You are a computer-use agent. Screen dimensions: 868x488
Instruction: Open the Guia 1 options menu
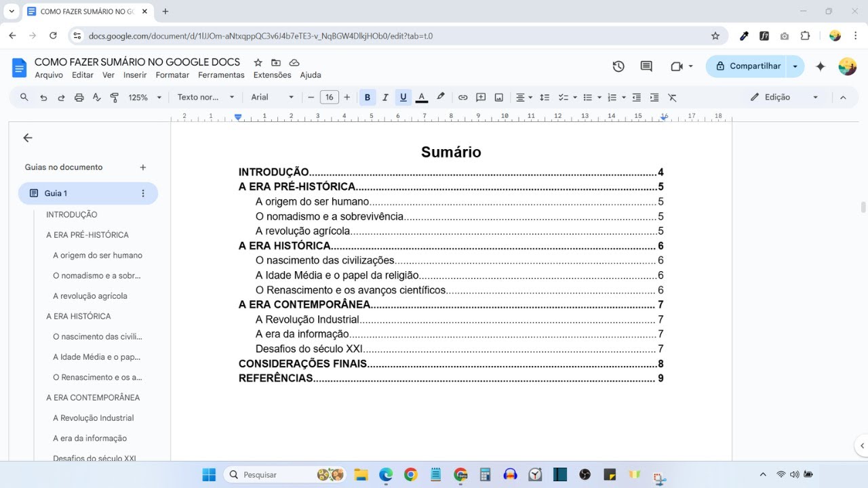[143, 193]
